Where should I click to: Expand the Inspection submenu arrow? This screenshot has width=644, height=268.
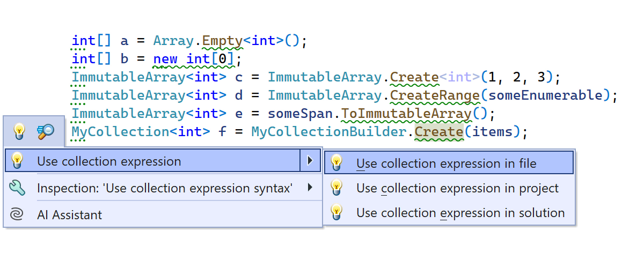[310, 188]
